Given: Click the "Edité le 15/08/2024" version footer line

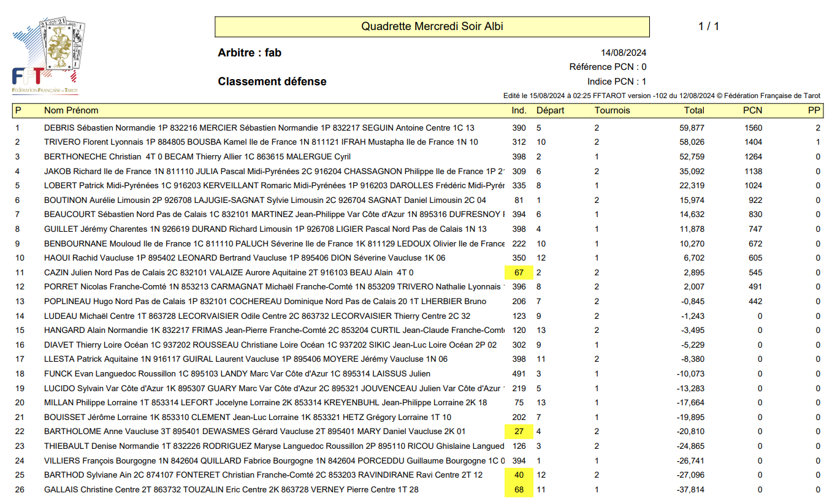Looking at the screenshot, I should point(662,96).
